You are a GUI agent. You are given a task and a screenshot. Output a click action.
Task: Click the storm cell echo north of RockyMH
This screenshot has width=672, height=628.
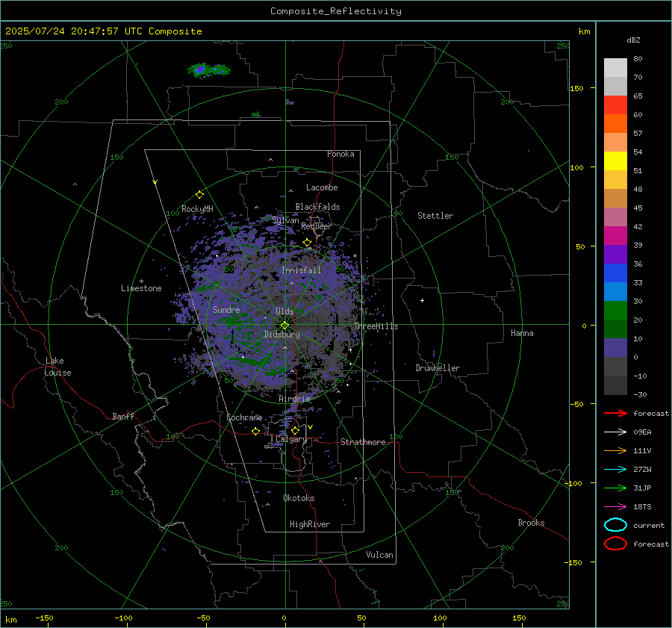208,69
